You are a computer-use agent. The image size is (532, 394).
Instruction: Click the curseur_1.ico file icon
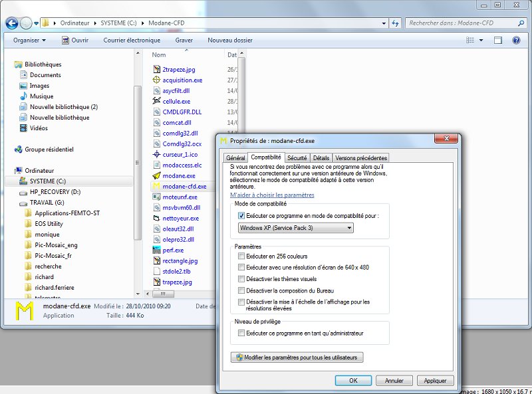[156, 154]
